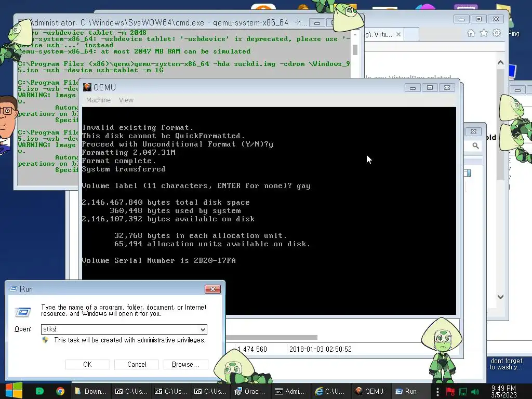Close the small background window with X
Image resolution: width=532 pixels, height=399 pixels.
(x=474, y=131)
